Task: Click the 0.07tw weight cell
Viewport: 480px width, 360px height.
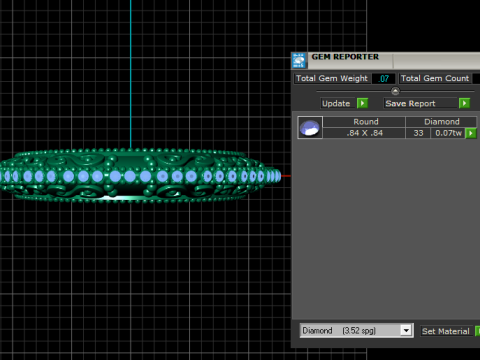Action: (448, 133)
